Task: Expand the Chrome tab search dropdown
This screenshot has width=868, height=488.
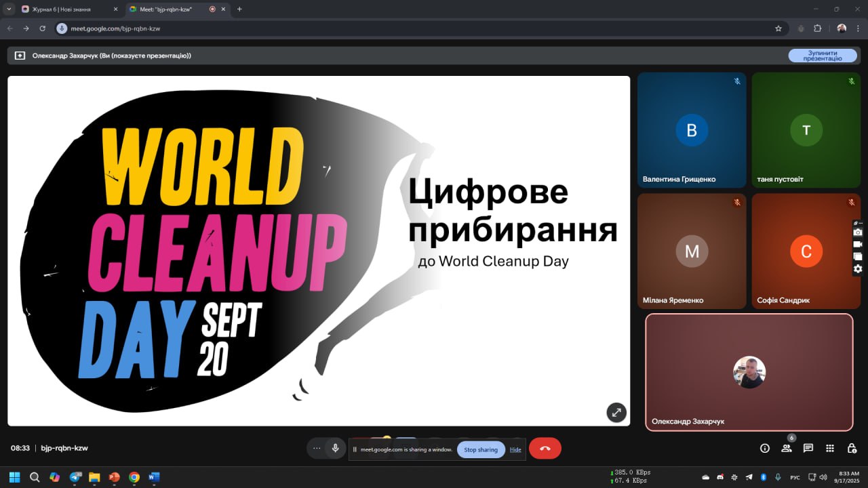Action: (9, 9)
